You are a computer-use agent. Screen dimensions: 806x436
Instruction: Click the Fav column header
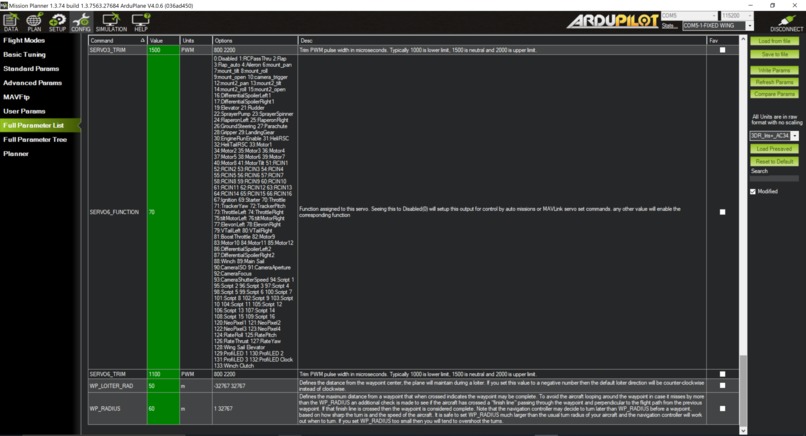click(723, 40)
